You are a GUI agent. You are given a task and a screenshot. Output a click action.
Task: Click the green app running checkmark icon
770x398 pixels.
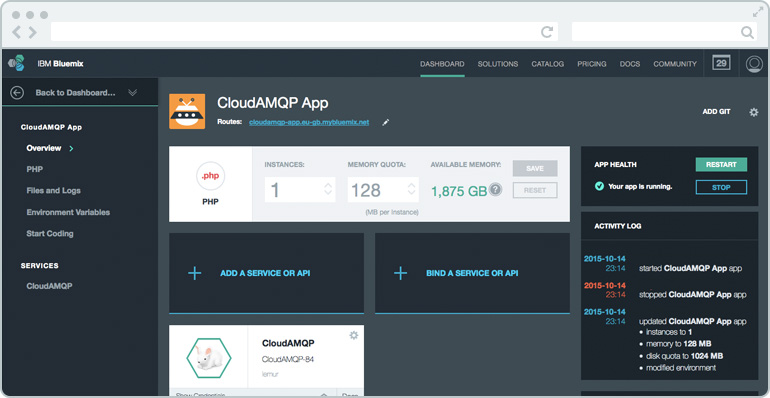(x=599, y=186)
